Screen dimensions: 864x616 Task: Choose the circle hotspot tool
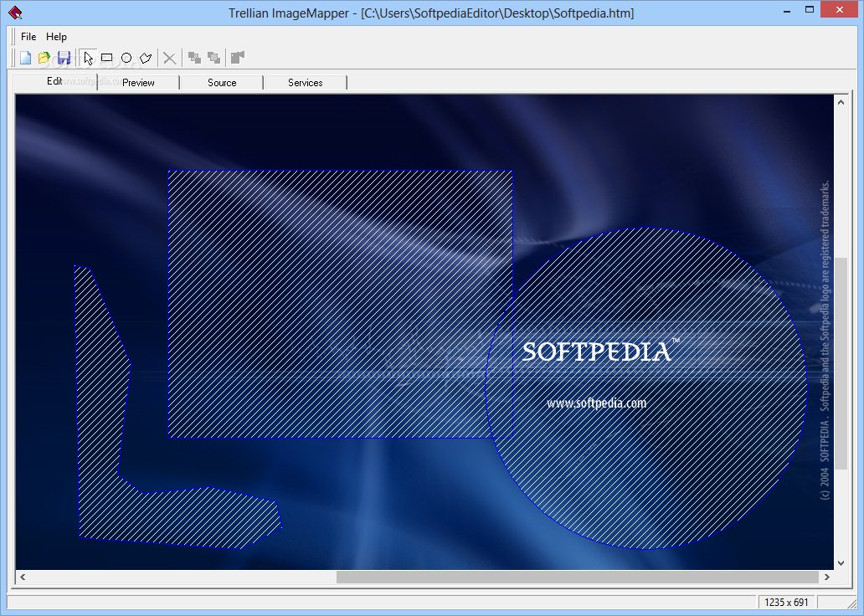point(126,58)
